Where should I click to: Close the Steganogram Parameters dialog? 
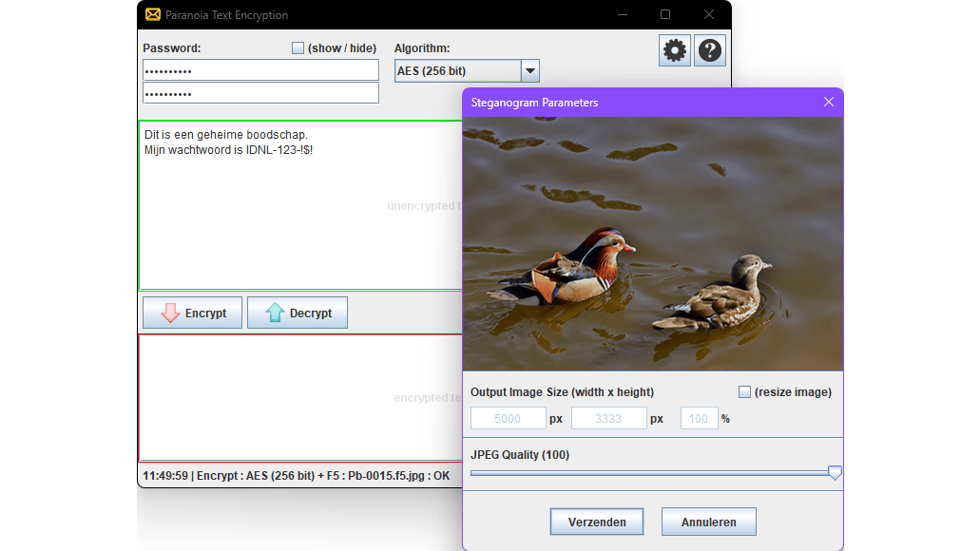click(829, 102)
